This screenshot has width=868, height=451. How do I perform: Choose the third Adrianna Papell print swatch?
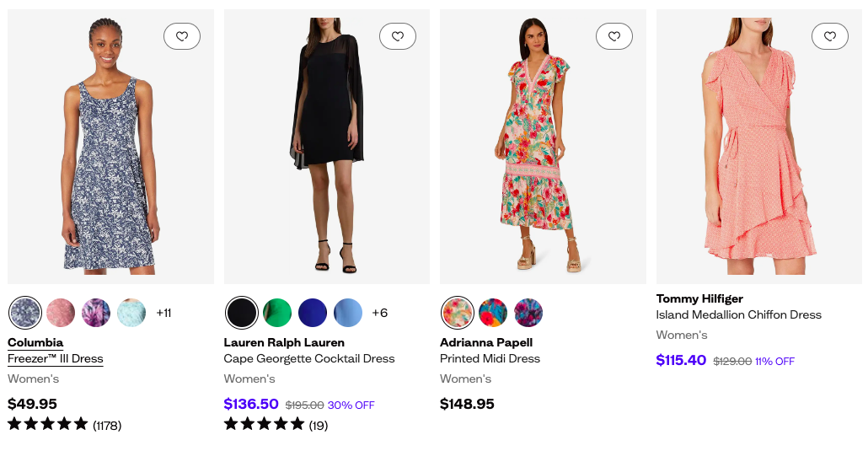coord(528,313)
